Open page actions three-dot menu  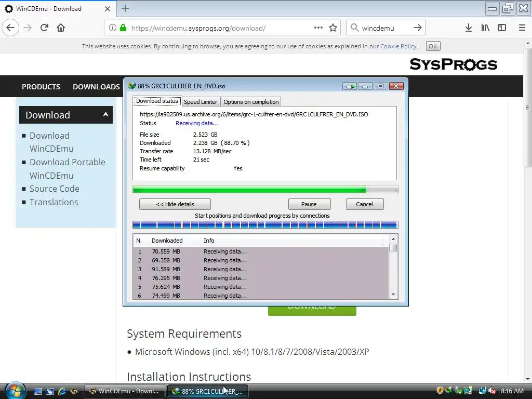318,28
